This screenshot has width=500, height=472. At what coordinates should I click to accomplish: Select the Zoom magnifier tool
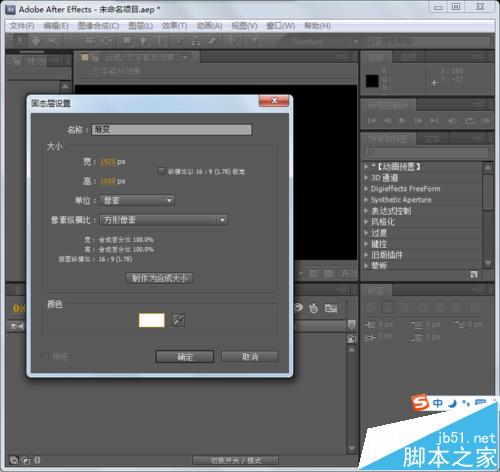[x=52, y=41]
